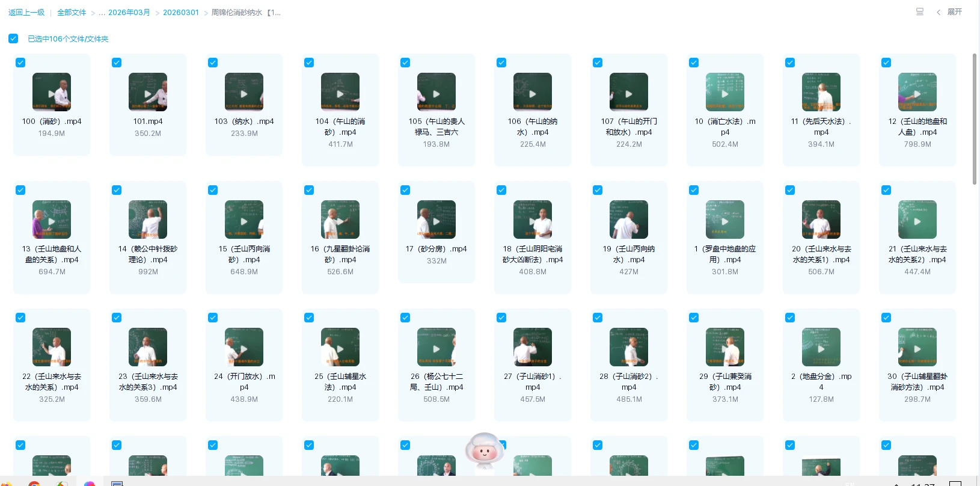Screen dimensions: 980x486
Task: Uncheck the 101.mp4 file checkbox
Action: click(x=117, y=63)
